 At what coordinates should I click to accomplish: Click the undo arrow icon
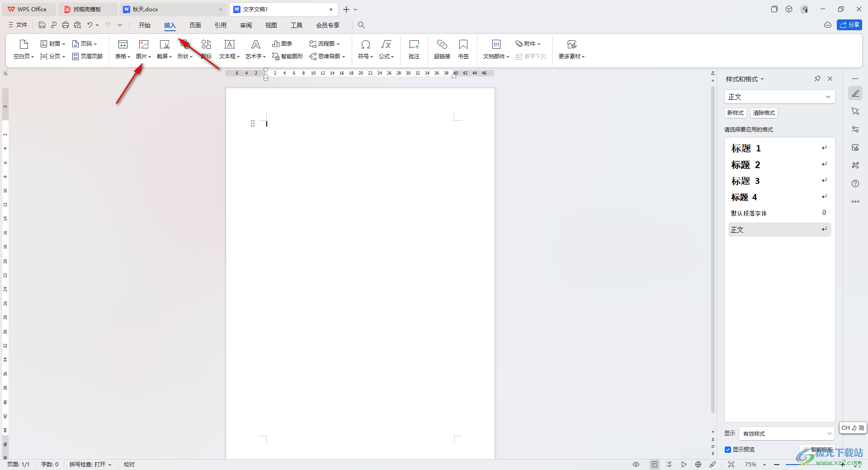point(90,25)
